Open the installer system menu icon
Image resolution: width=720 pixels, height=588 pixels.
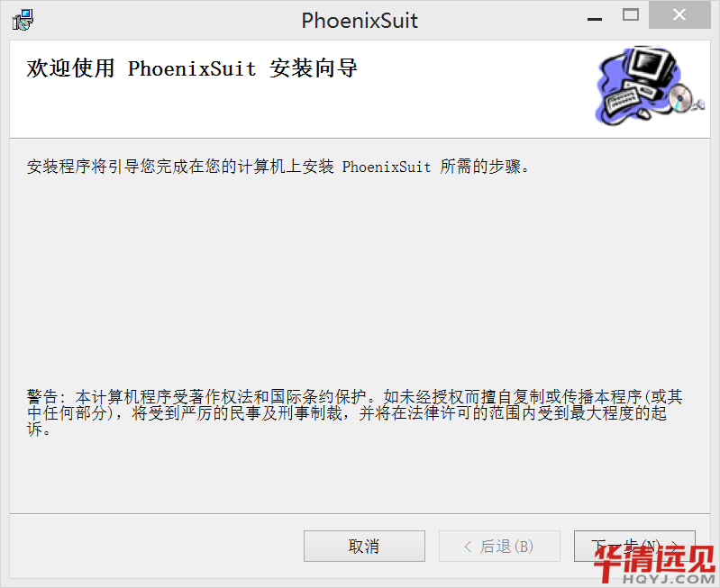pyautogui.click(x=23, y=20)
